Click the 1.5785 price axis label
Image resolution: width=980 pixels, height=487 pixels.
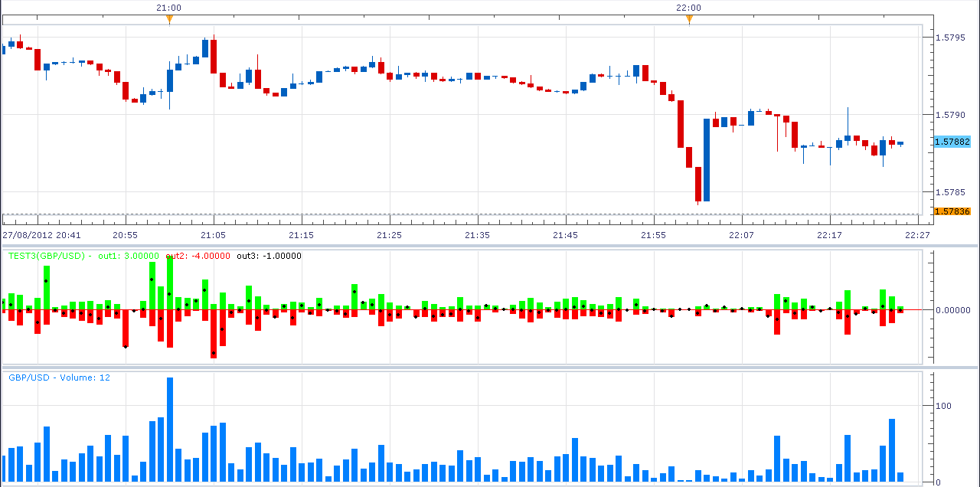[x=952, y=192]
